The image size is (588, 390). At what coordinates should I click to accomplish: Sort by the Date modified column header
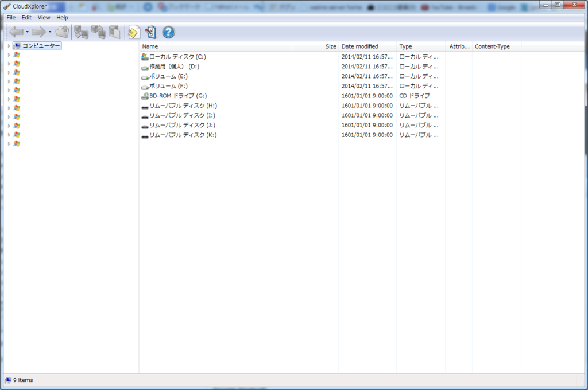(x=367, y=46)
